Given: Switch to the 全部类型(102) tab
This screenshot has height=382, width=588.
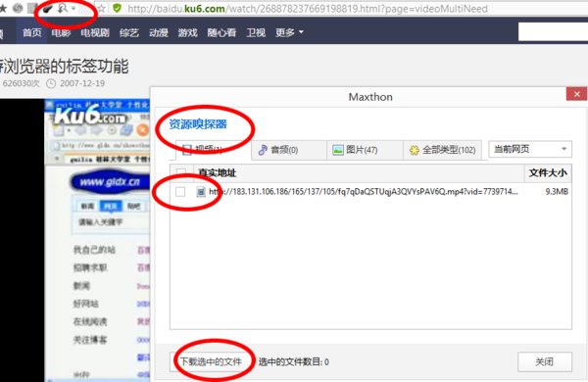Looking at the screenshot, I should point(443,150).
